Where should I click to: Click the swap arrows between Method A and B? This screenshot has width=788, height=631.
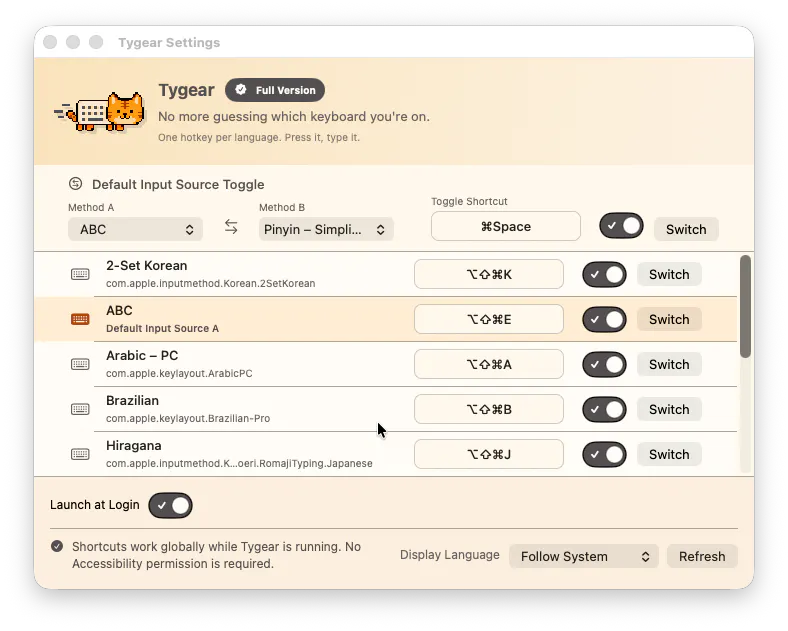[231, 227]
